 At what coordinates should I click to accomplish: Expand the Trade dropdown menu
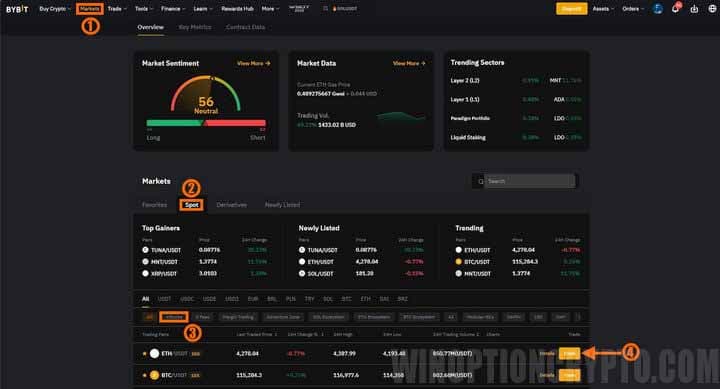point(117,9)
